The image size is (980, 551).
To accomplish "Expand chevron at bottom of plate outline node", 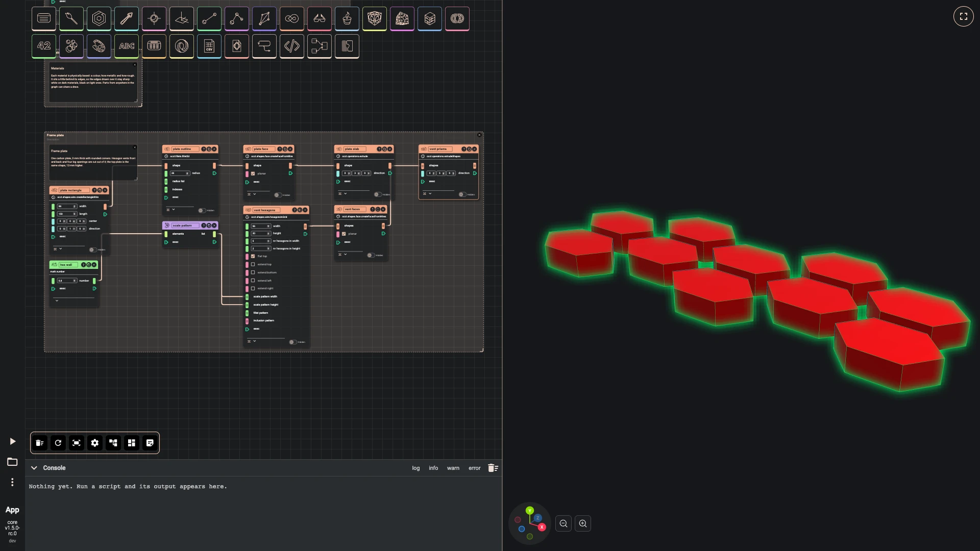I will [x=174, y=209].
